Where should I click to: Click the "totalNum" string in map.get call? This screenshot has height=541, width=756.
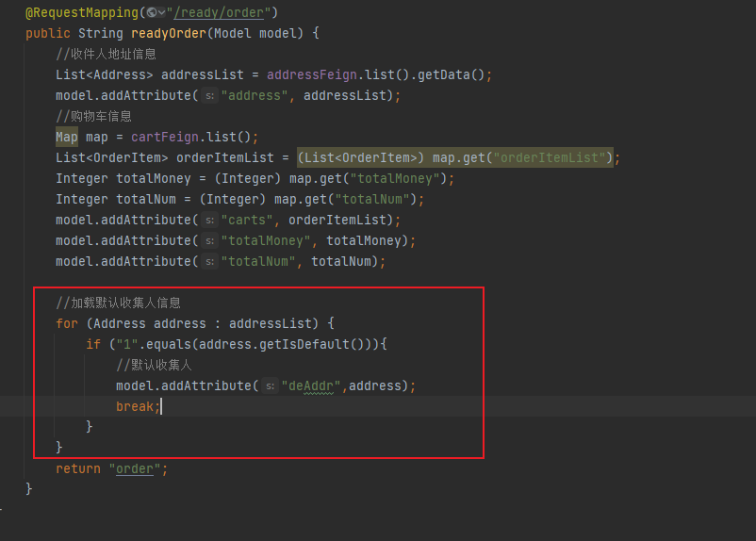(x=372, y=199)
